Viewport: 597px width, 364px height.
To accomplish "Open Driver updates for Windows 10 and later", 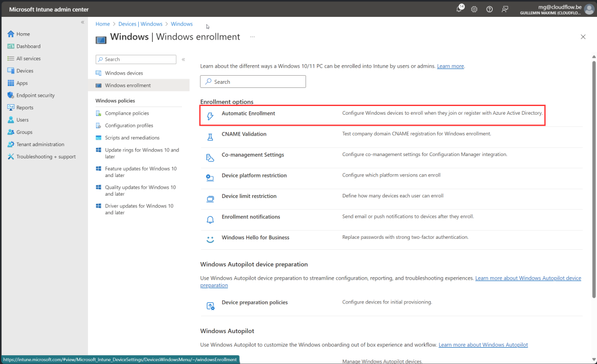I will coord(139,209).
